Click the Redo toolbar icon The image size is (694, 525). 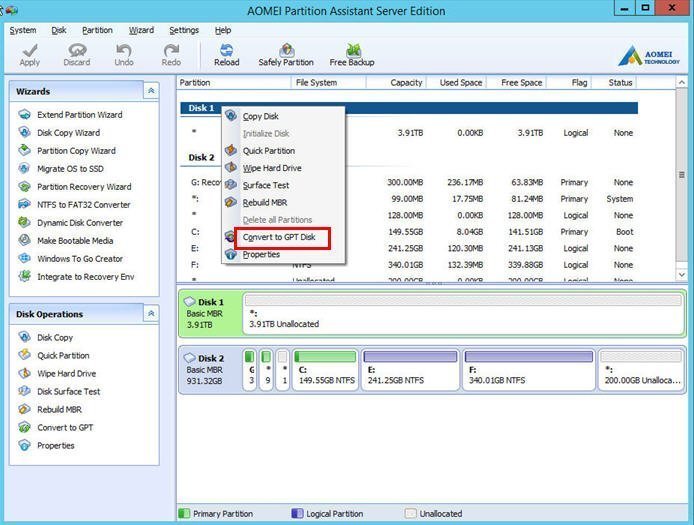[x=171, y=55]
